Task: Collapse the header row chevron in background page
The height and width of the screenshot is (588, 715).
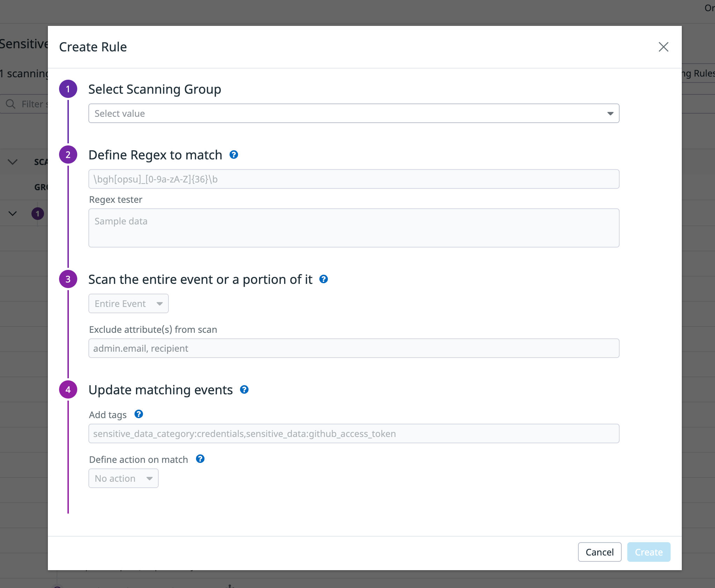Action: 13,162
